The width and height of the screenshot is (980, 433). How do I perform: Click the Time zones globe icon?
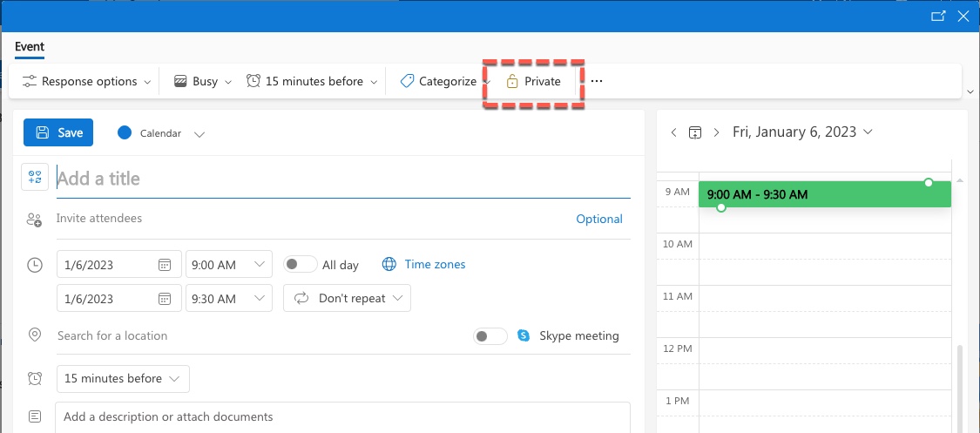(x=389, y=264)
